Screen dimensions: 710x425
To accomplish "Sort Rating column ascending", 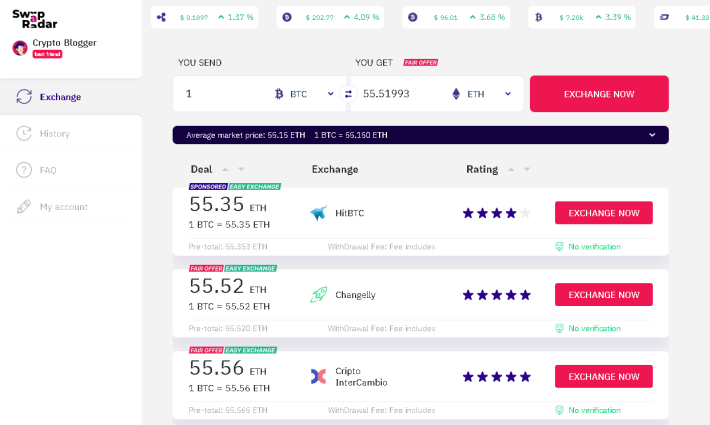I will click(x=511, y=169).
